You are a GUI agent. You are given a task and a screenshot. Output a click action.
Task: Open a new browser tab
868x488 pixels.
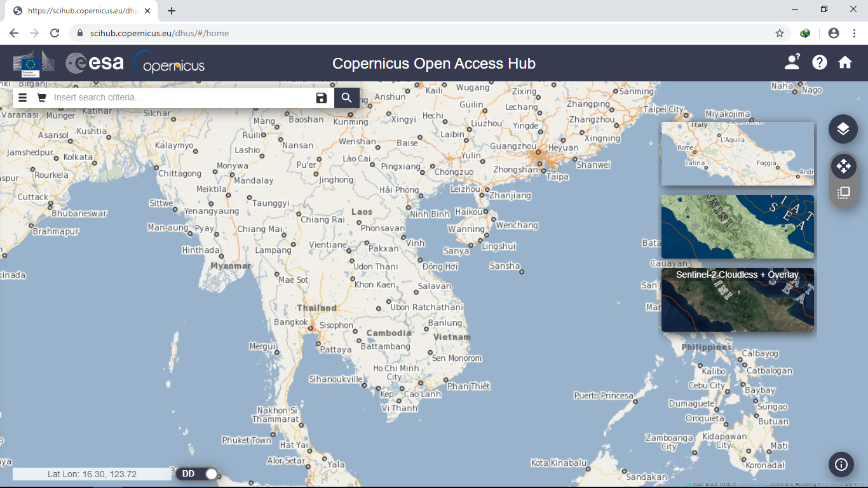click(x=172, y=11)
